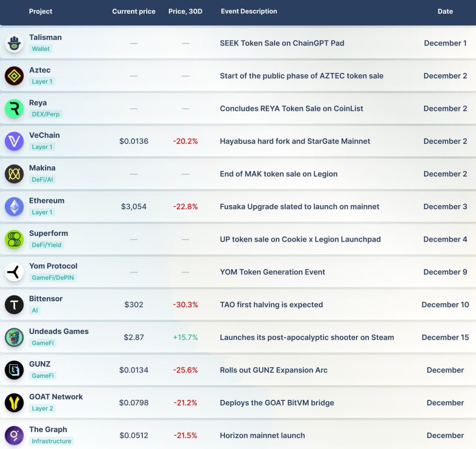Image resolution: width=476 pixels, height=449 pixels.
Task: Sort by the Current price column header
Action: [134, 11]
